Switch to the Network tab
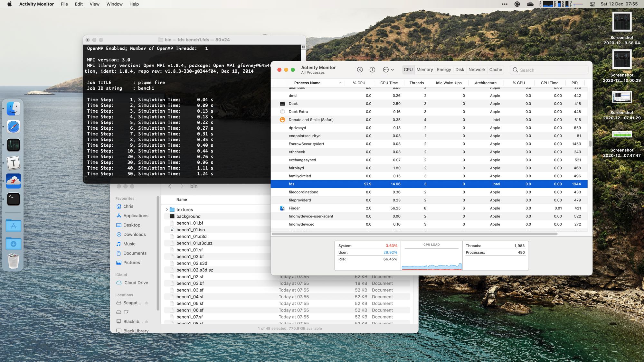Viewport: 644px width, 362px height. pos(477,70)
